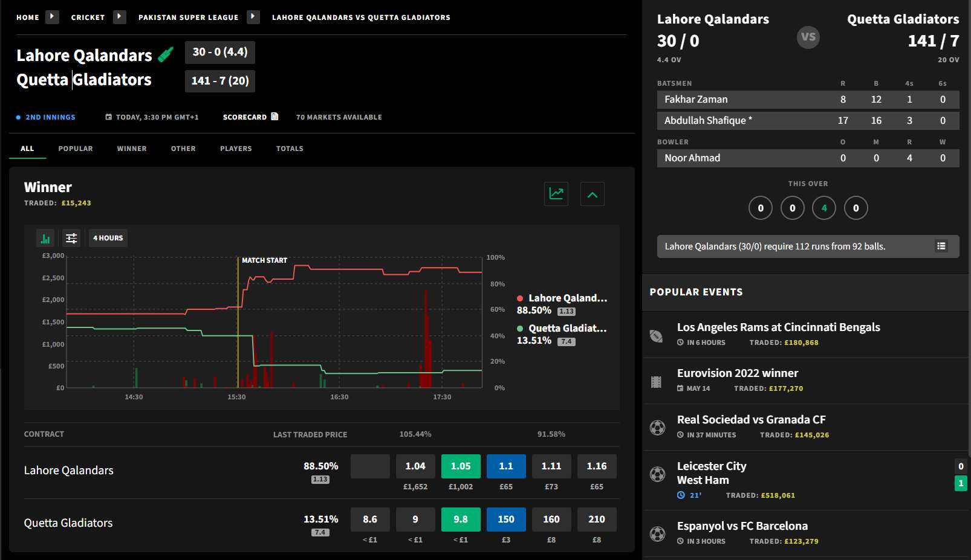Open the Winner market chart icon
The height and width of the screenshot is (560, 971).
[556, 194]
